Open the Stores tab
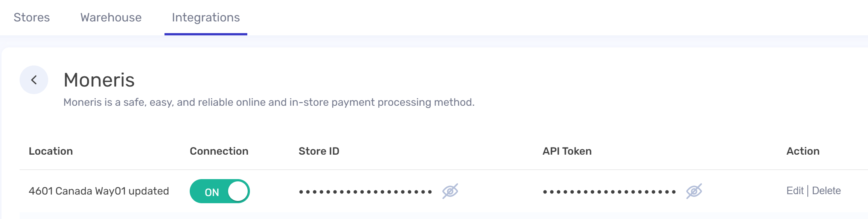 pos(32,17)
